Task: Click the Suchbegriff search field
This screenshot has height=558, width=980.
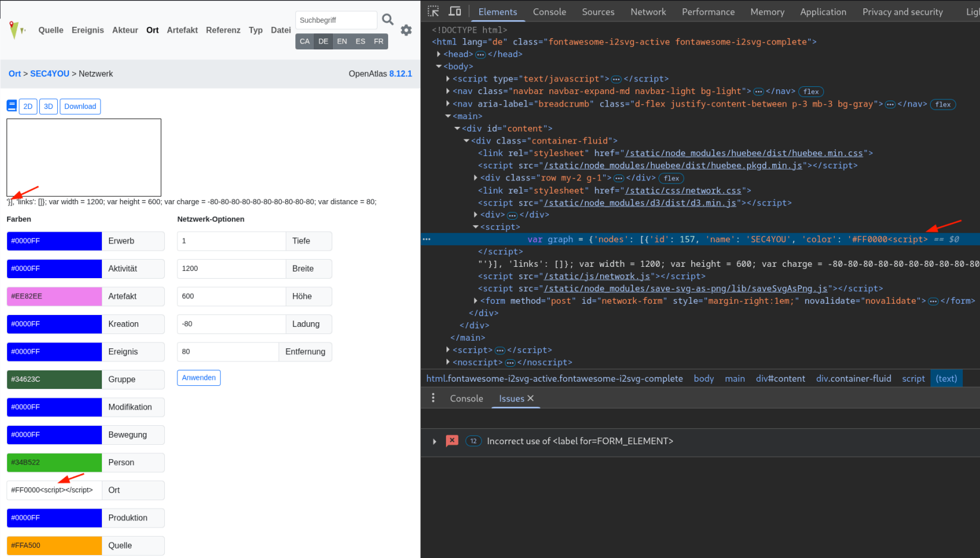Action: click(x=336, y=20)
